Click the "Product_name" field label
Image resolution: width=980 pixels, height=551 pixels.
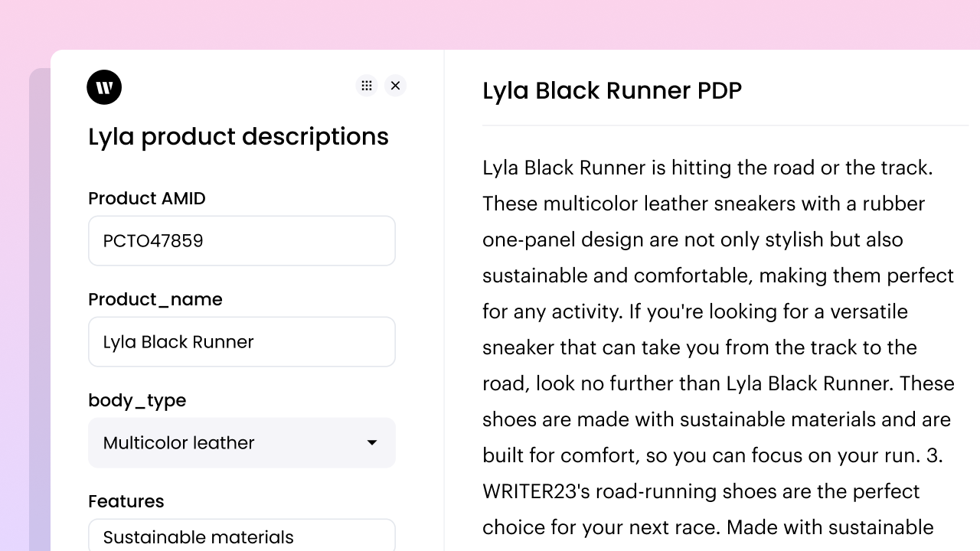155,299
